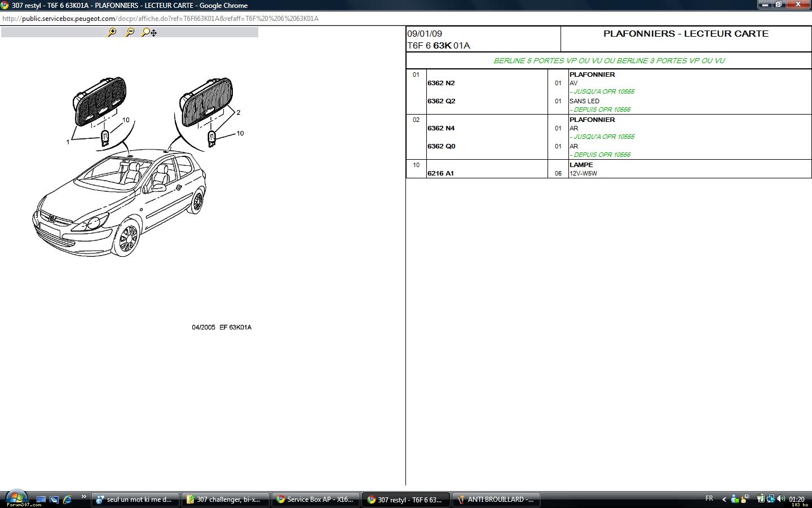Click the Chrome icon in the title bar

(x=5, y=5)
